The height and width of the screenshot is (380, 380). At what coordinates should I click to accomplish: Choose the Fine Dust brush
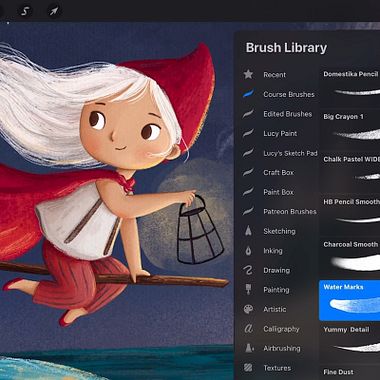(350, 373)
